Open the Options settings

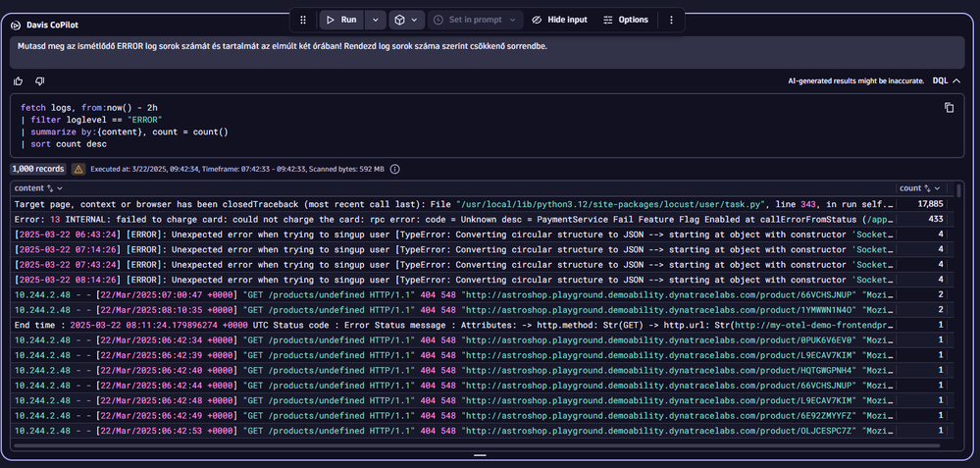[625, 20]
